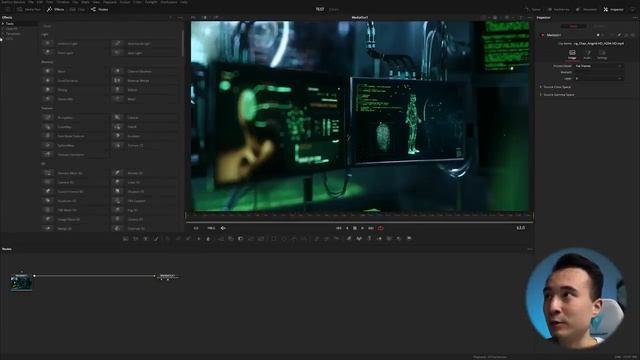Add the Renderer 3D tool from the toolbar
640x360 pixels.
[x=409, y=238]
